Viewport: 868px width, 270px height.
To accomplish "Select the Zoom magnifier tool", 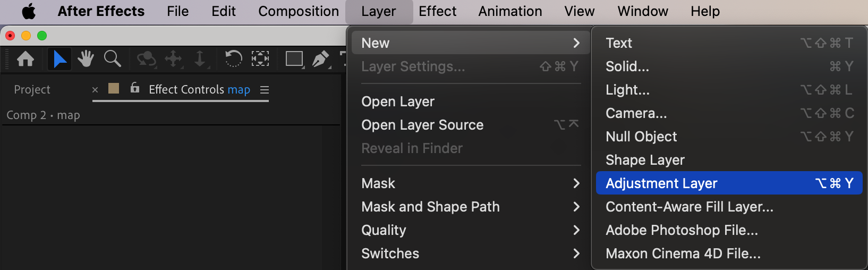I will click(112, 58).
